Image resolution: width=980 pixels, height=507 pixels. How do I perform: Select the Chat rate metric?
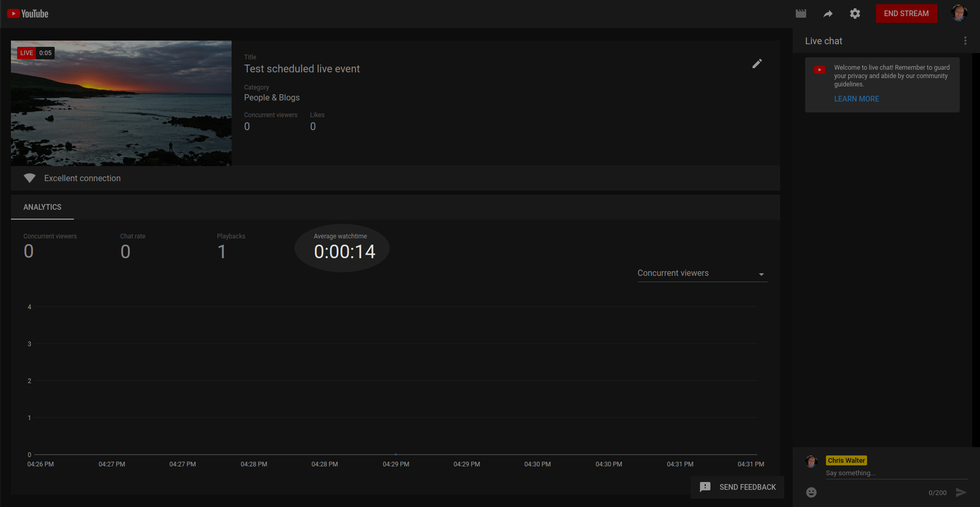(132, 246)
